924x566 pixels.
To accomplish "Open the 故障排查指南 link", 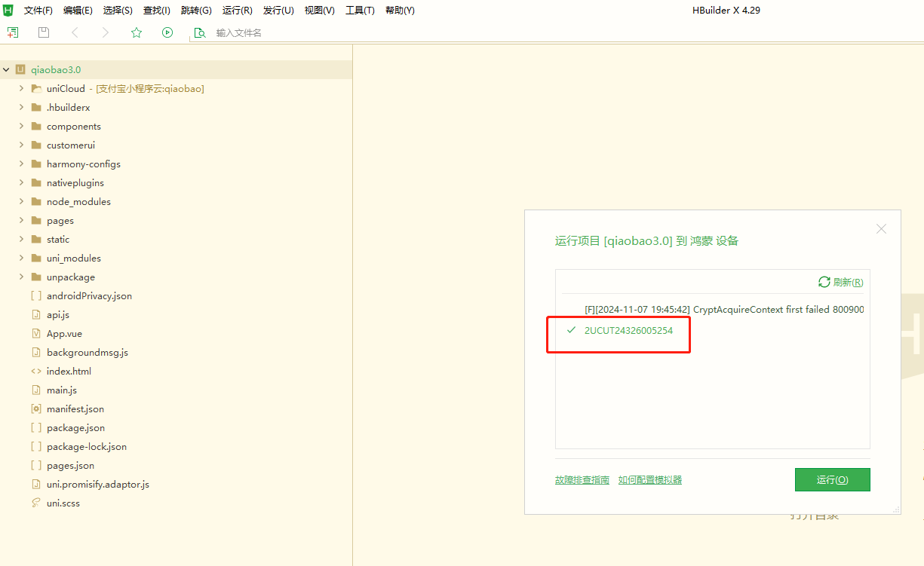I will click(582, 480).
